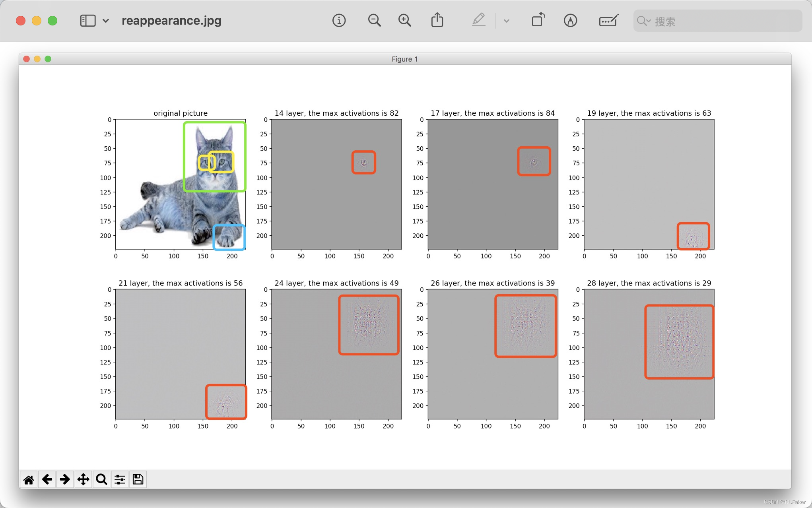Activate the zoom to rectangle tool

click(101, 480)
